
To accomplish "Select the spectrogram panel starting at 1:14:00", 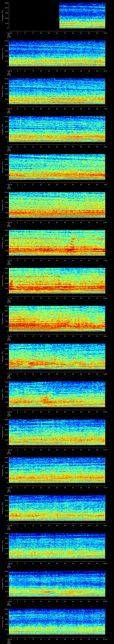I will coord(57,394).
